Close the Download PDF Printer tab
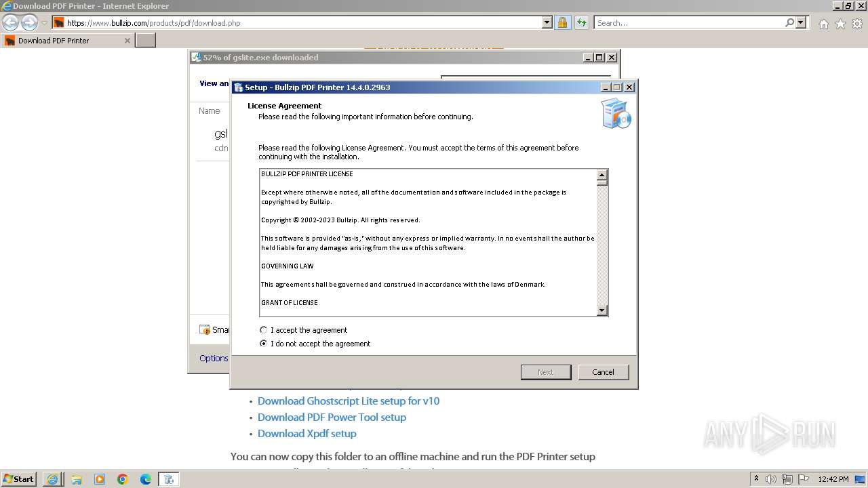Viewport: 868px width, 488px height. [x=127, y=41]
